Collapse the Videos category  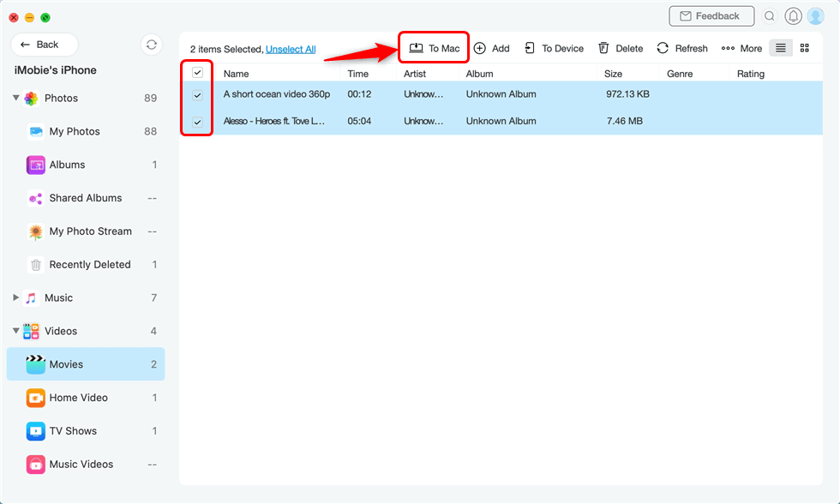pyautogui.click(x=16, y=331)
